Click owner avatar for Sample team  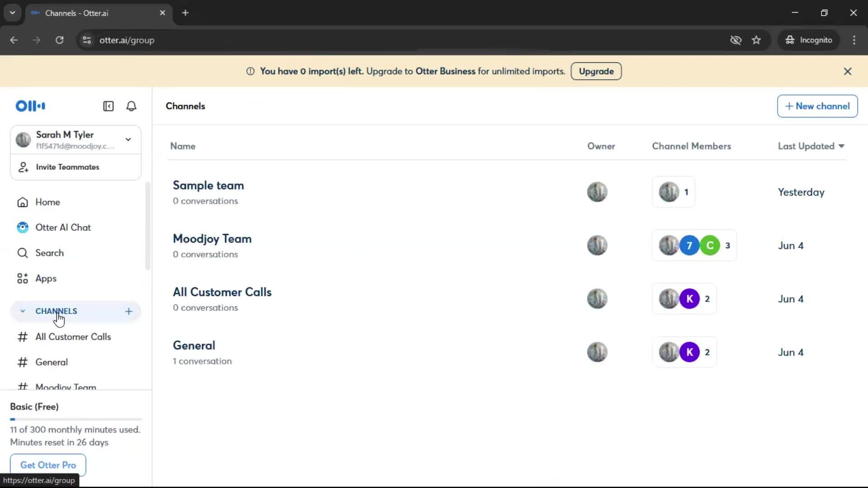click(597, 192)
